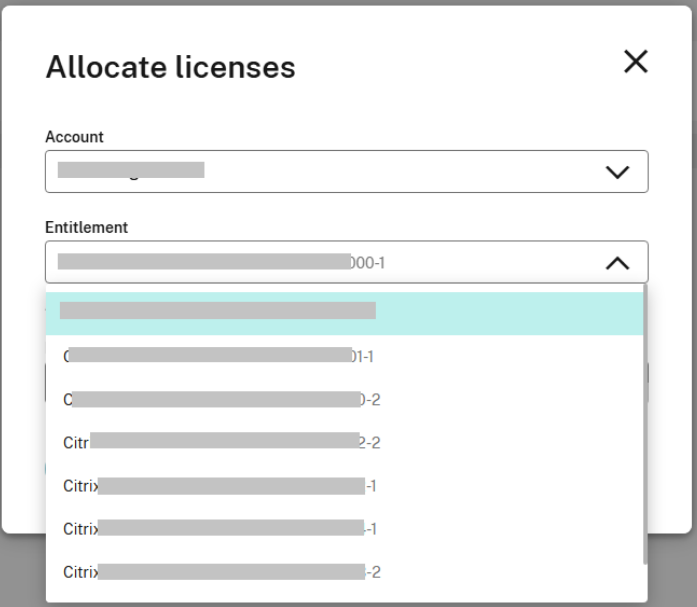This screenshot has height=607, width=697.
Task: Select the second Citrix entitlement ending -1
Action: [x=344, y=529]
